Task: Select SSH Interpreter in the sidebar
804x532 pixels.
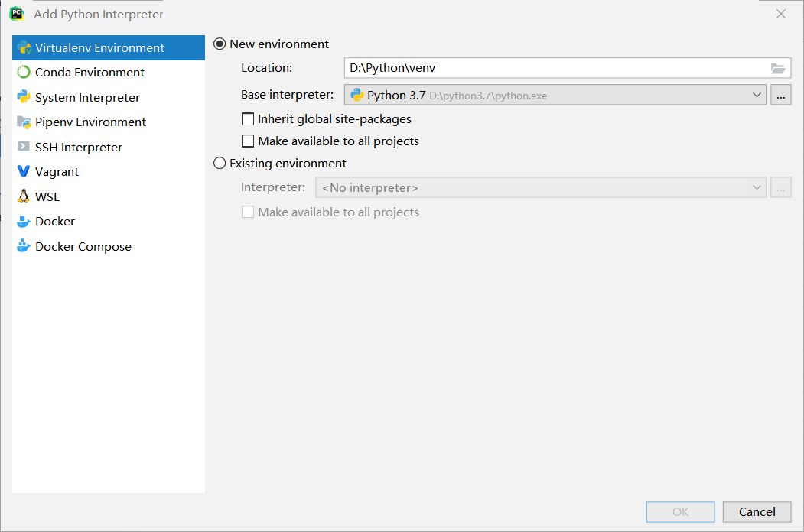Action: point(109,147)
